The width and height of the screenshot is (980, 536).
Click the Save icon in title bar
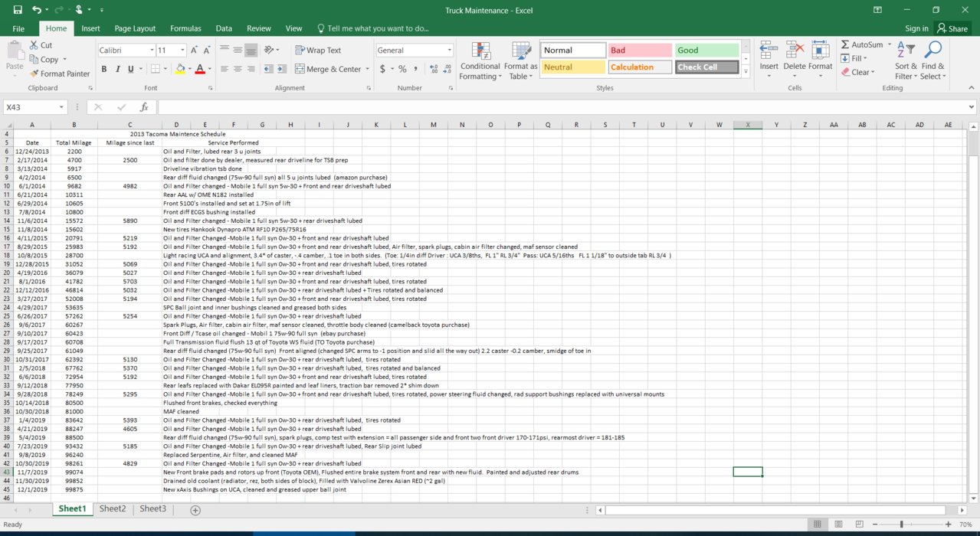(18, 10)
